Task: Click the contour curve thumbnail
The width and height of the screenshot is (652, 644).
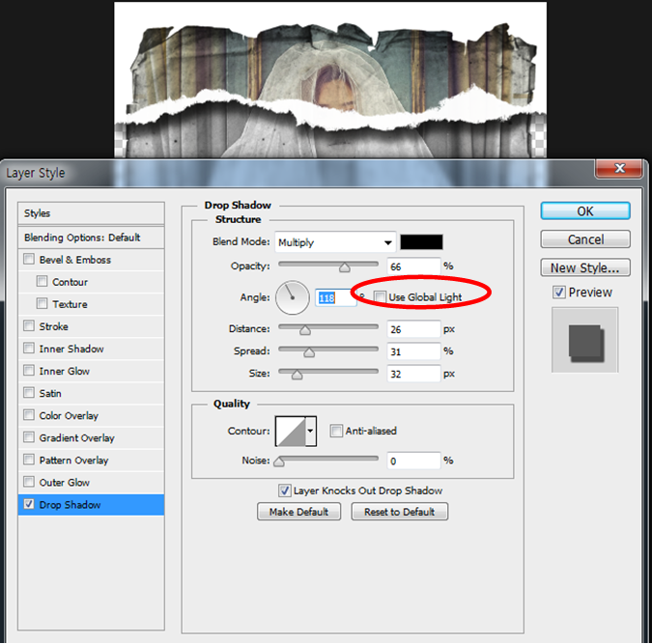Action: pos(291,432)
